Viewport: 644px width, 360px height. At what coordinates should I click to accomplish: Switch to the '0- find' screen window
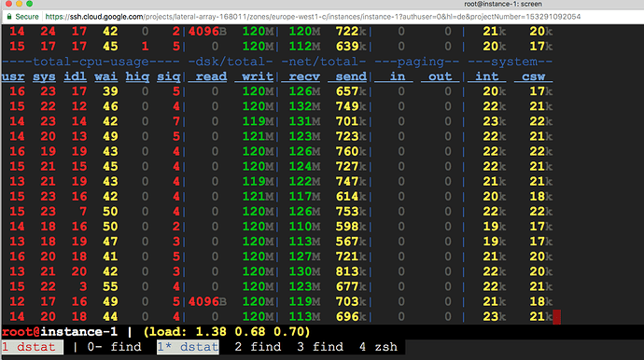coord(114,347)
